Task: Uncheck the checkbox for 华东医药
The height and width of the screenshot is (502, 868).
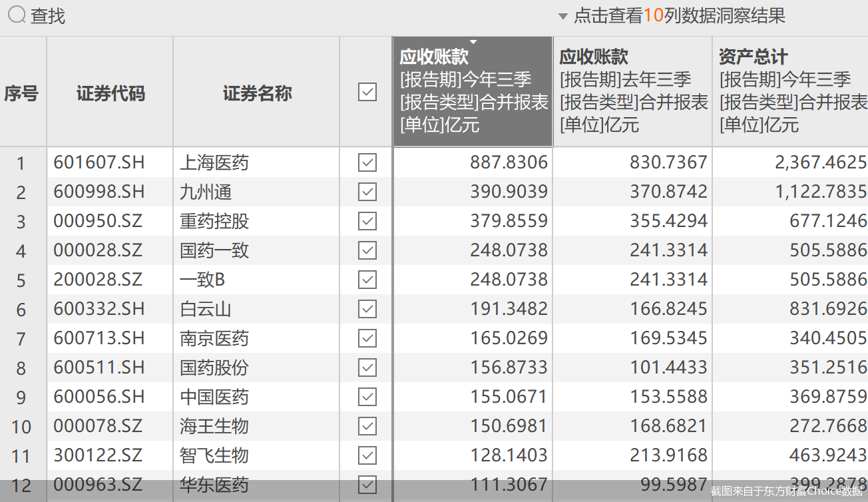Action: pos(367,485)
